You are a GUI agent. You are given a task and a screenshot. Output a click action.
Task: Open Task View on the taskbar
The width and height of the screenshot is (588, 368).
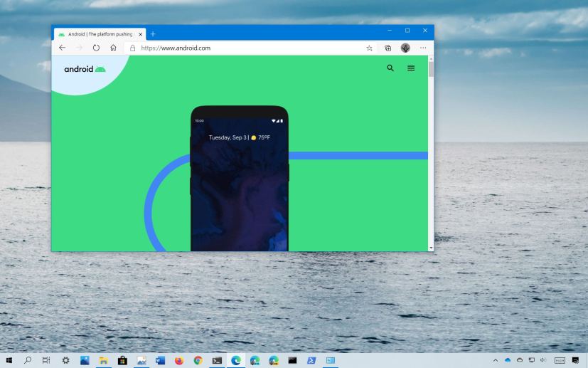[46, 360]
